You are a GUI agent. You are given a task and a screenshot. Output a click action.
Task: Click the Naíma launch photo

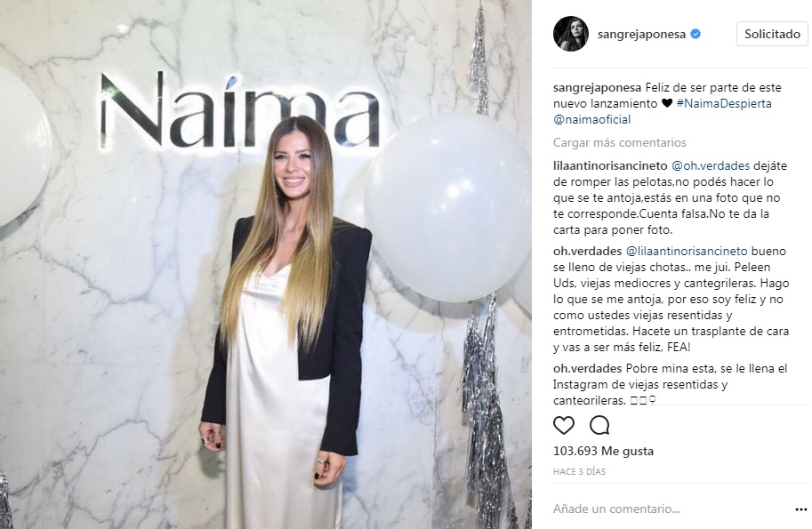coord(266,265)
